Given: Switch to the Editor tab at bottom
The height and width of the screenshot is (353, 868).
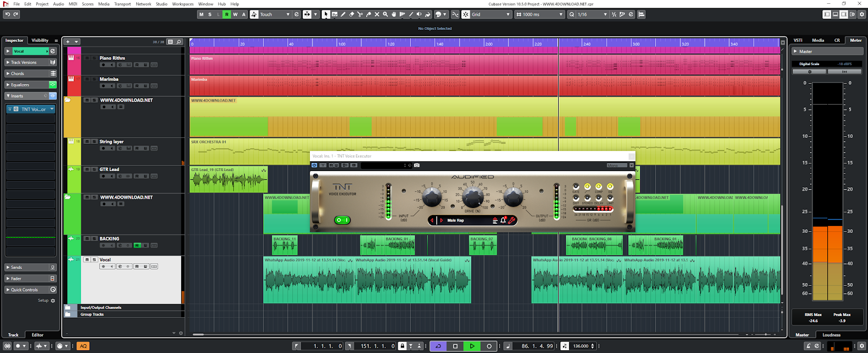Looking at the screenshot, I should [x=37, y=335].
